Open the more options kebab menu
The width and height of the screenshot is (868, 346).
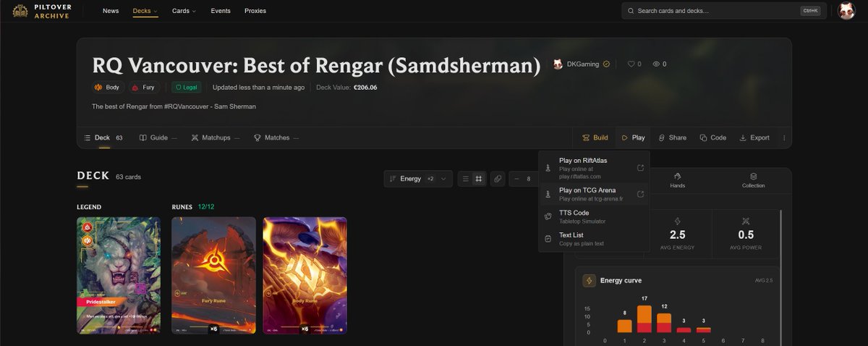[x=784, y=138]
